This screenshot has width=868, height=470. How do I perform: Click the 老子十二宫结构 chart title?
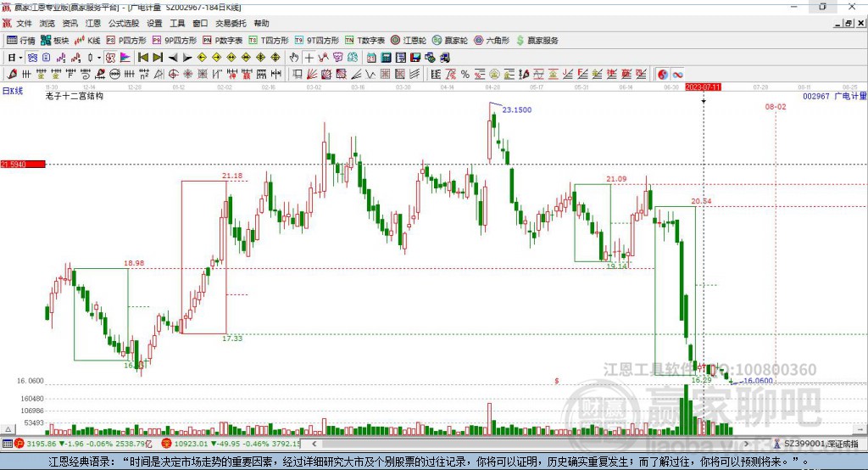[75, 96]
